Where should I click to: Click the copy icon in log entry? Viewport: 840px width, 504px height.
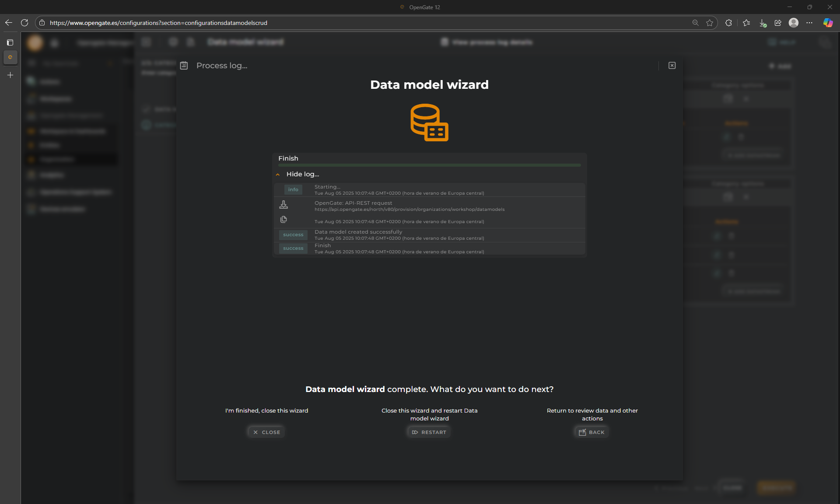[283, 219]
